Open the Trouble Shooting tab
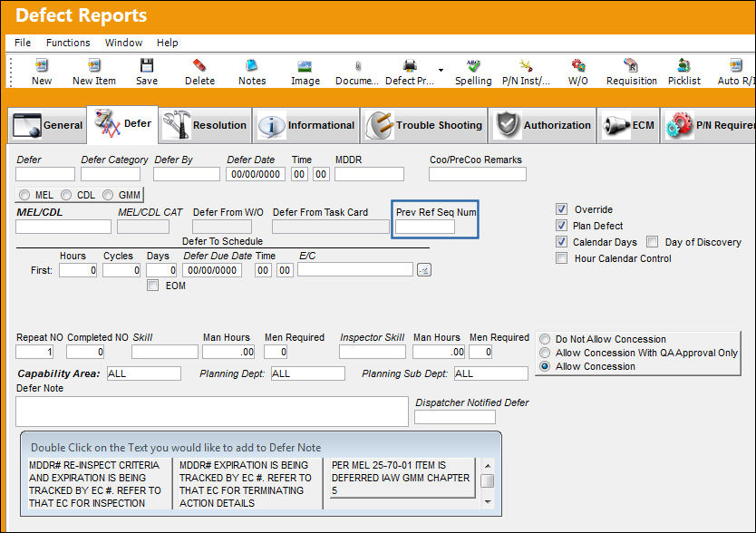 pos(424,125)
